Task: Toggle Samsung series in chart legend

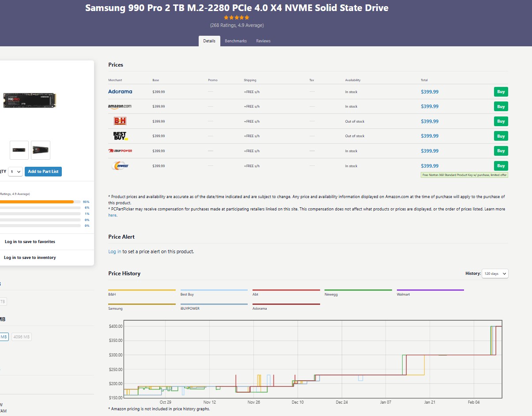Action: click(142, 307)
